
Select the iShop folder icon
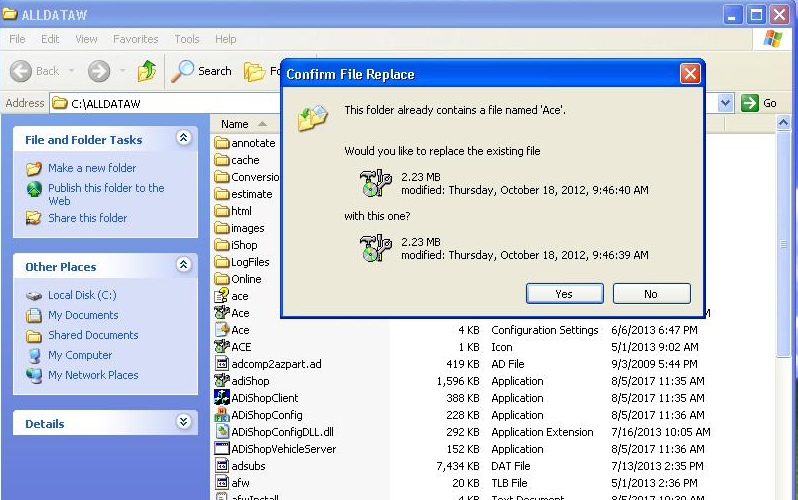click(x=222, y=245)
